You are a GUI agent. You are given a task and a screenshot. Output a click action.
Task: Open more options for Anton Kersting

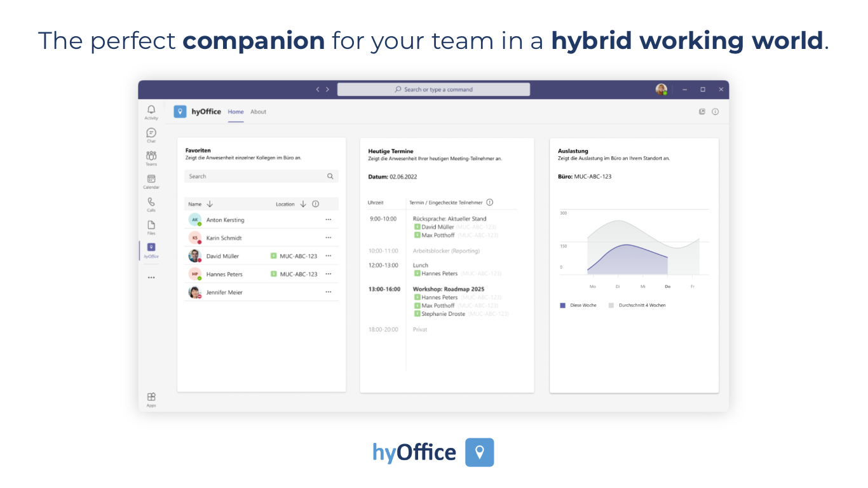pyautogui.click(x=329, y=220)
